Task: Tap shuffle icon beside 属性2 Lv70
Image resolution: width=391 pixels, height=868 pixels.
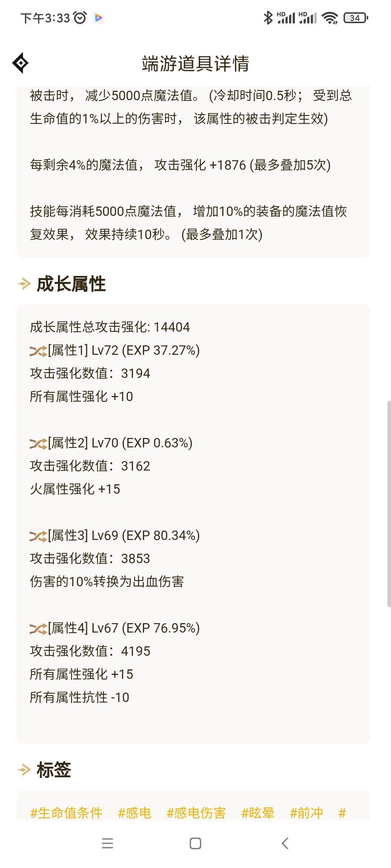Action: coord(38,443)
